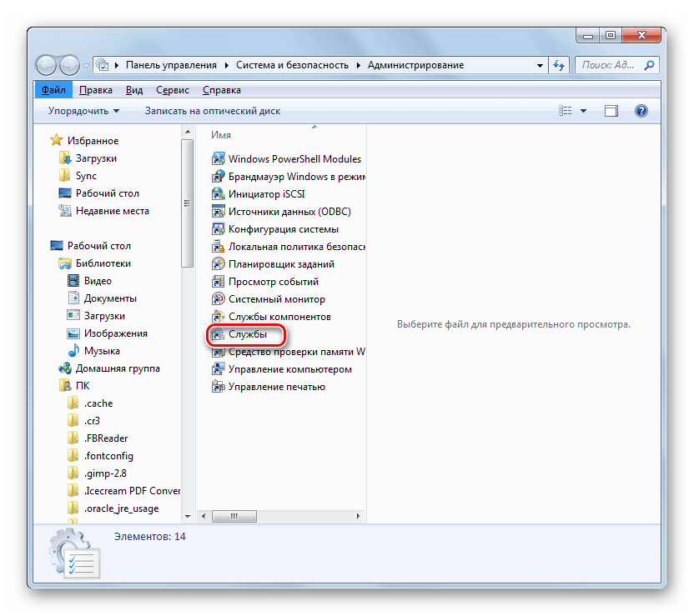Click the Windows PowerShell Modules icon

coord(219,158)
